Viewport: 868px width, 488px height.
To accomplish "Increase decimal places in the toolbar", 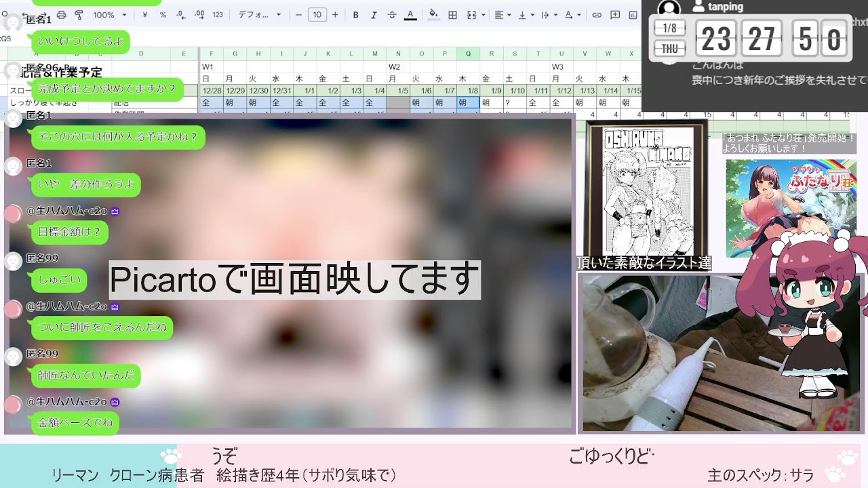I will pyautogui.click(x=199, y=15).
